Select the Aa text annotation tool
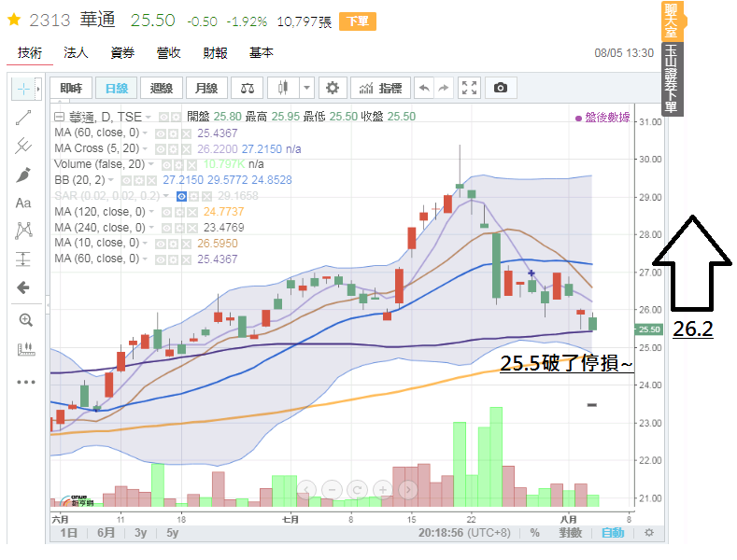 23,203
